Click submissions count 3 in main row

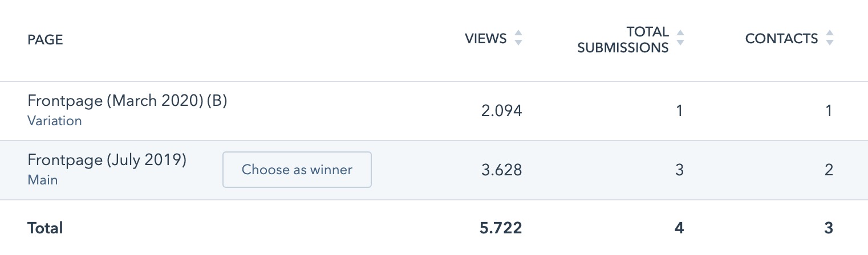679,170
